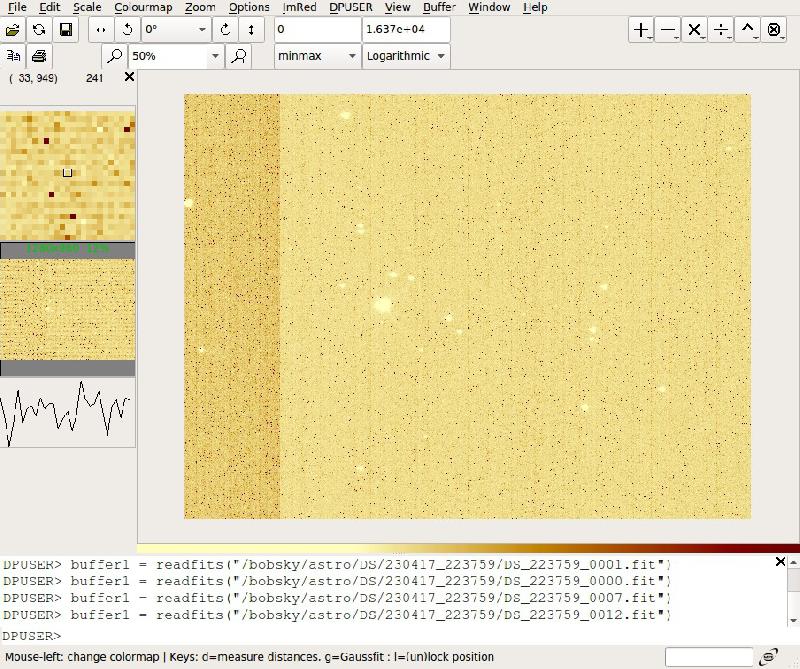Flip the image horizontally
The height and width of the screenshot is (669, 800).
(101, 30)
